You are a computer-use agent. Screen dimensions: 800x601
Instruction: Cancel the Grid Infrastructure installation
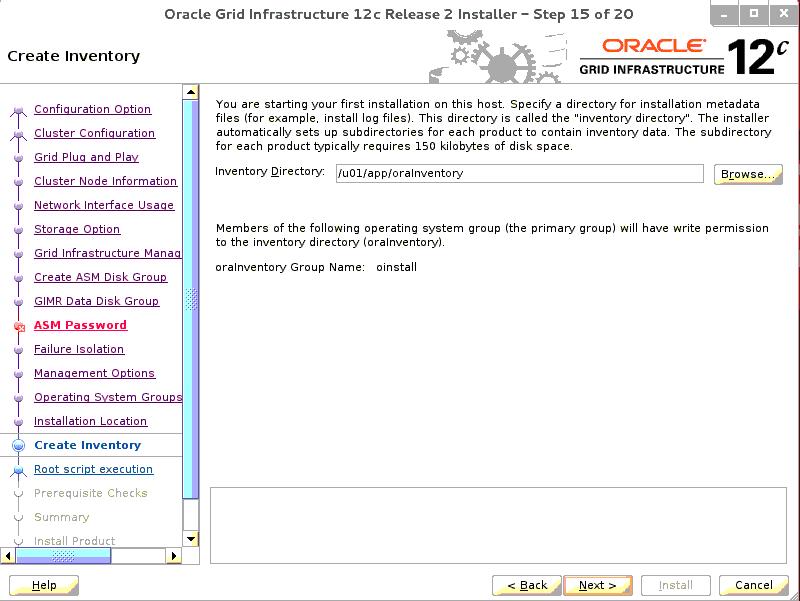[754, 585]
